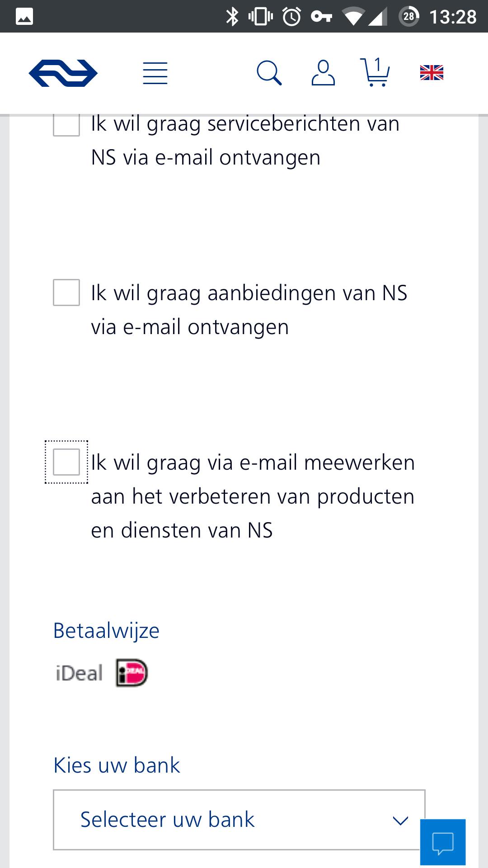Tap the alarm clock status icon
This screenshot has height=868, width=488.
[292, 17]
